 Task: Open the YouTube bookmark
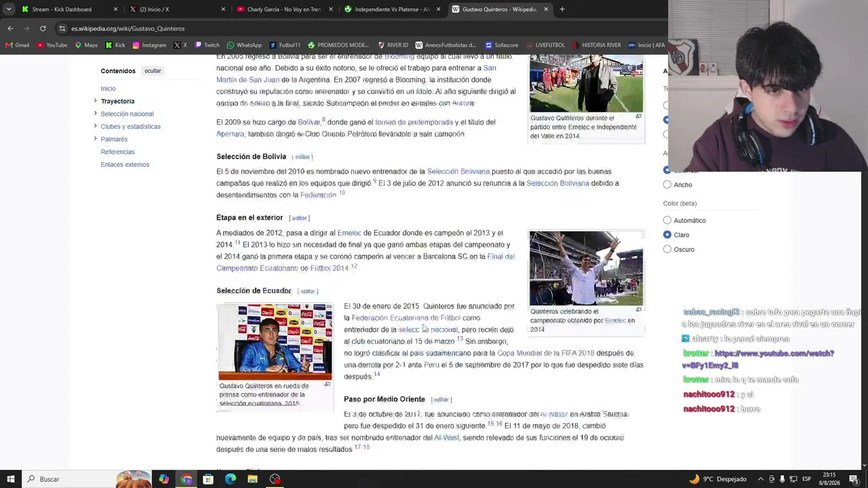click(x=52, y=45)
